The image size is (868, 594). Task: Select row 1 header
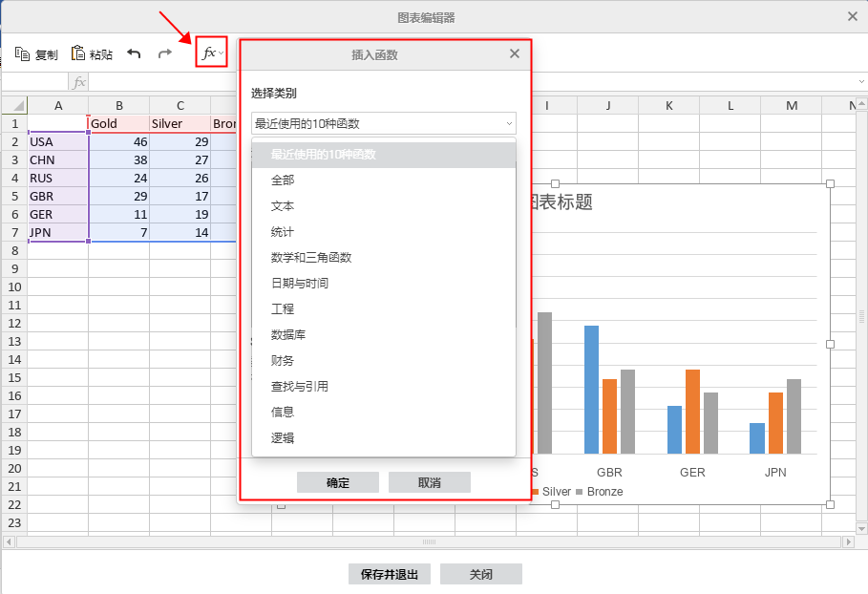(15, 123)
